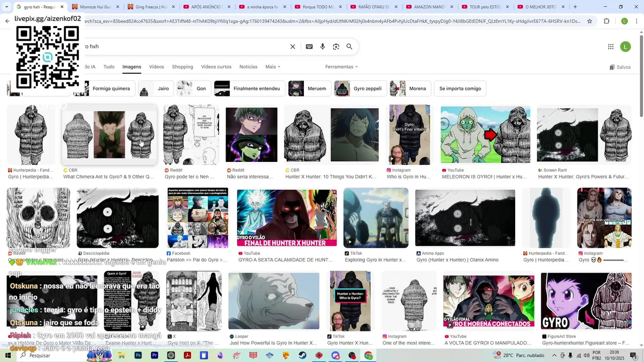This screenshot has height=362, width=644.
Task: Filter images by Gon chip
Action: (x=194, y=88)
